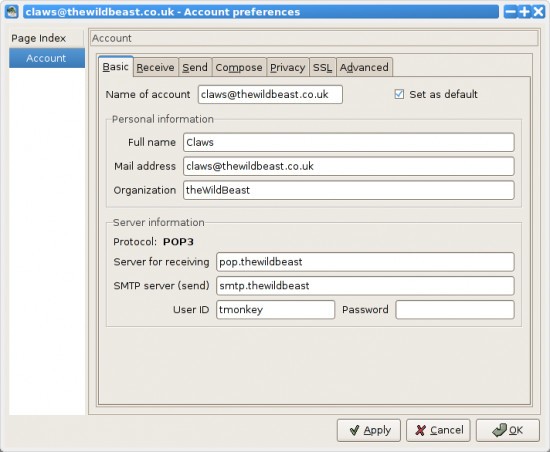
Task: Switch to the Receive tab
Action: (x=155, y=67)
